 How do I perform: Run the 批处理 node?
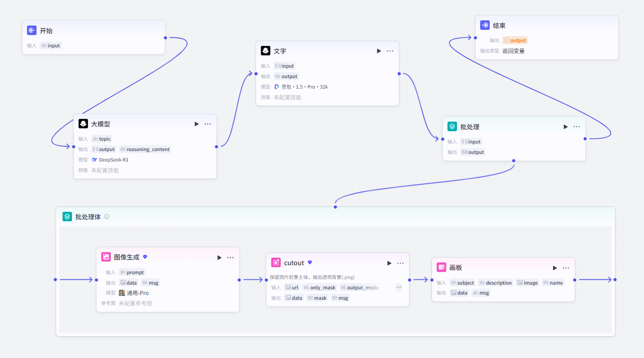(565, 127)
